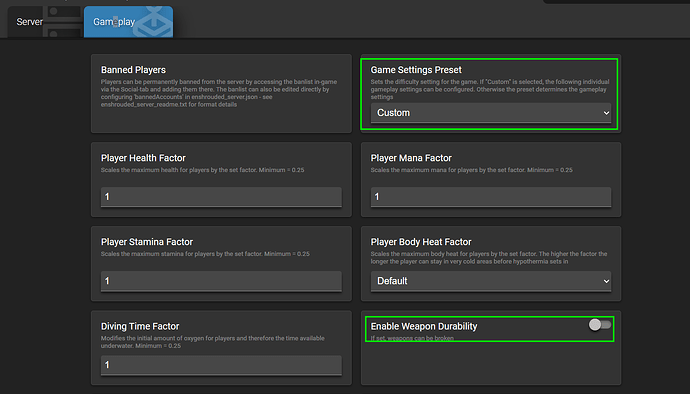Click the Player Mana Factor title
Screen dimensions: 690x394
coord(411,158)
